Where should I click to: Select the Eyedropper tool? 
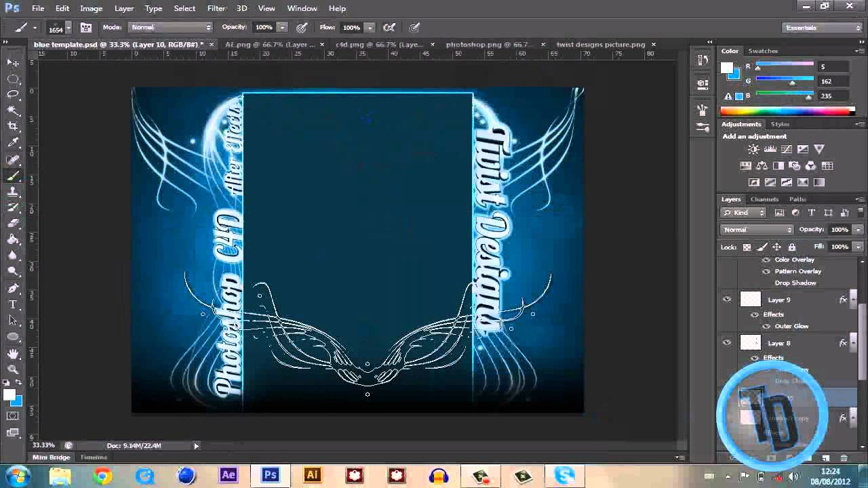[13, 143]
